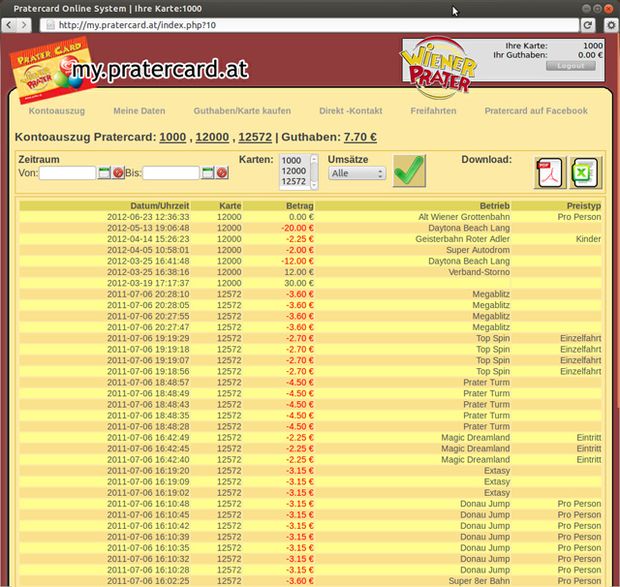Screen dimensions: 620x587
Task: Go forward with the browser forward arrow
Action: tap(24, 25)
